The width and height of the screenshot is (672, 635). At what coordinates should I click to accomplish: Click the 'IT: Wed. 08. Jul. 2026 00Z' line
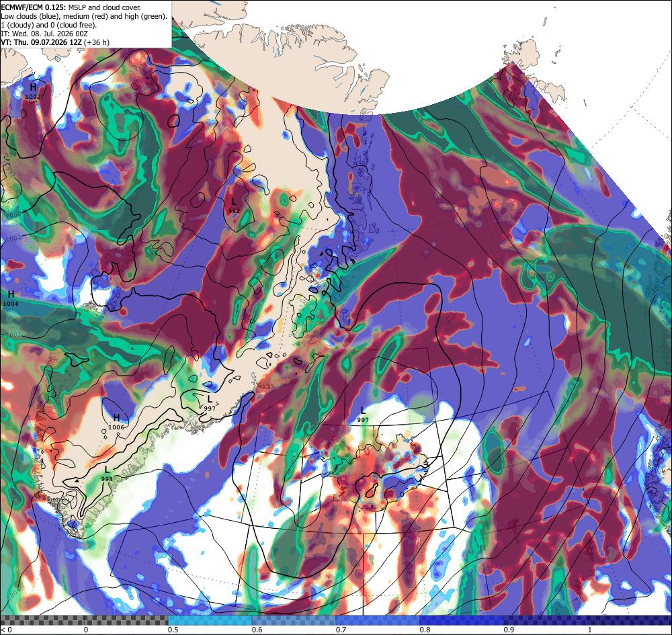(44, 34)
